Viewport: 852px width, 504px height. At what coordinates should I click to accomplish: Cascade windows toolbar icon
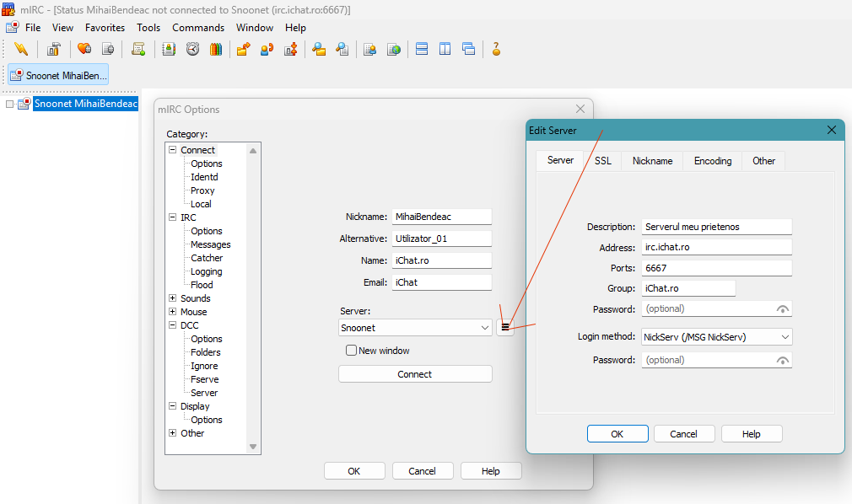pyautogui.click(x=468, y=49)
